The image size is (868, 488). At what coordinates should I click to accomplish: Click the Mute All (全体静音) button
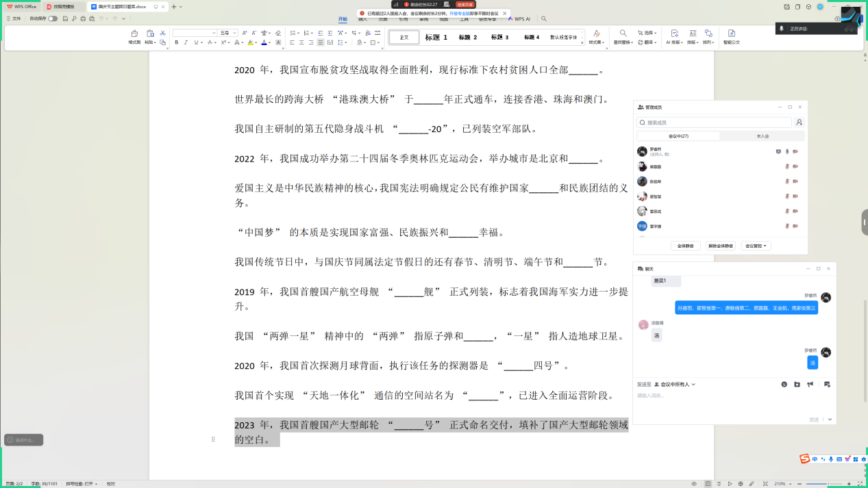click(685, 246)
